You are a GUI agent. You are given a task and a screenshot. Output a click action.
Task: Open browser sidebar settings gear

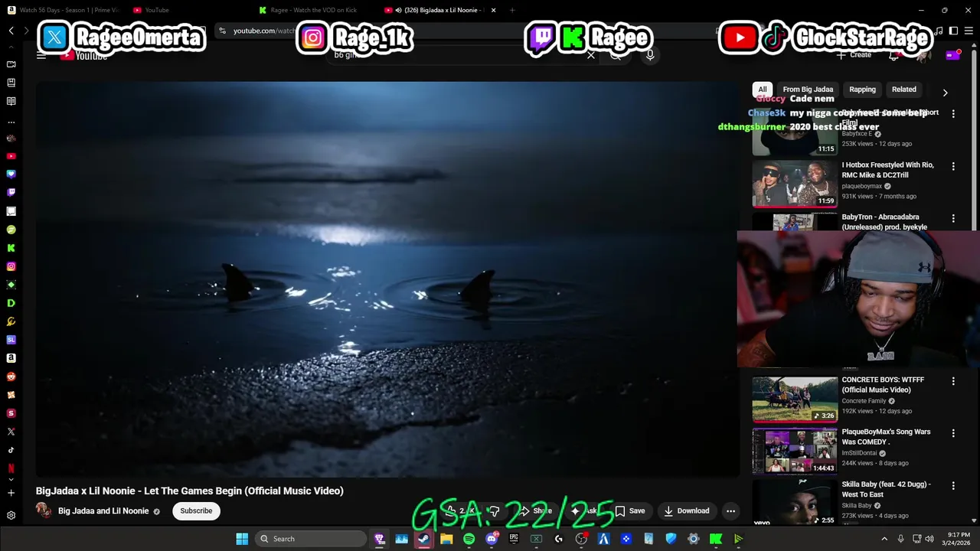click(11, 516)
